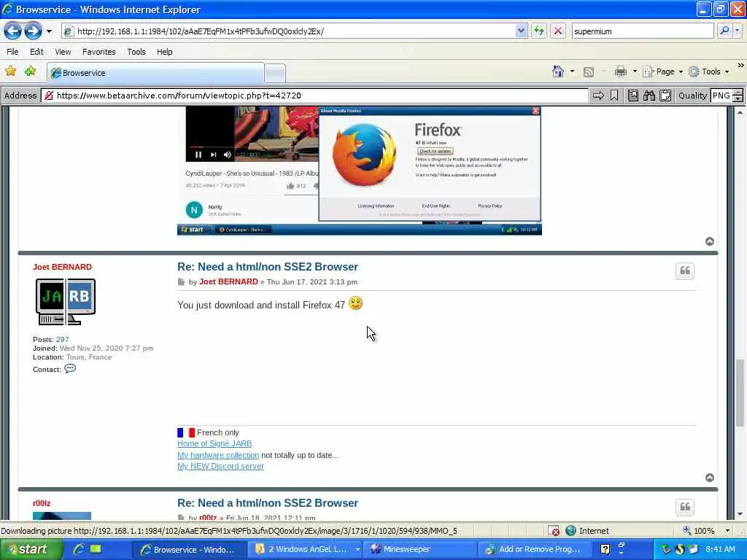Open r00lz profile from username
This screenshot has width=747, height=560.
42,503
